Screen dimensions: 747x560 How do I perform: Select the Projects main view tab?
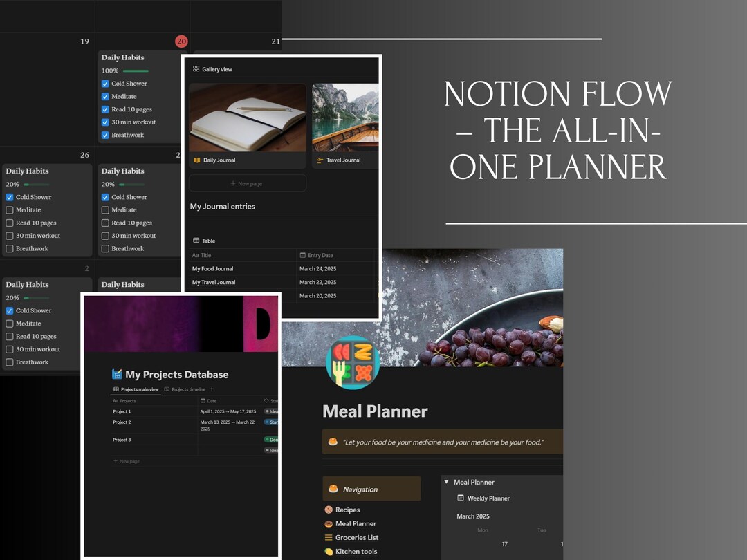(136, 389)
